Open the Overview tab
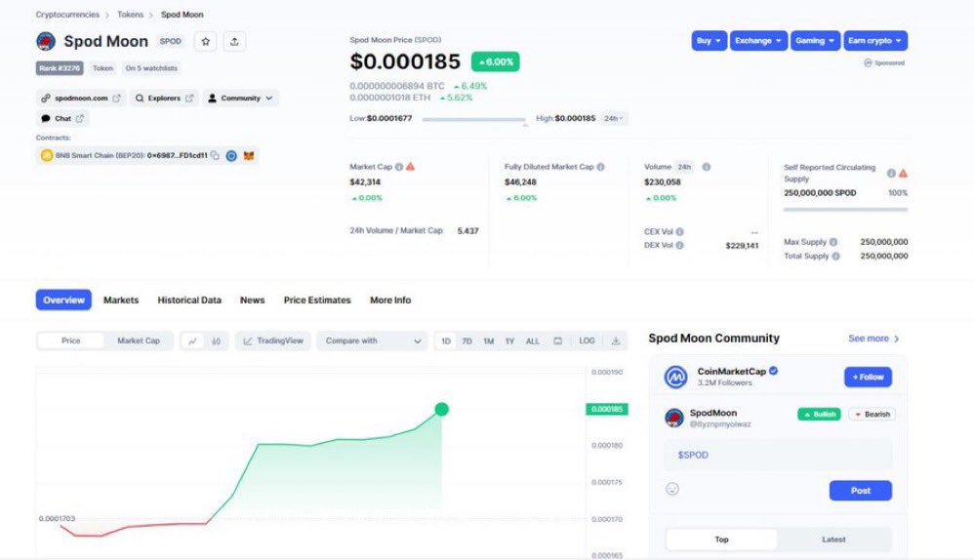The image size is (974, 560). [63, 300]
